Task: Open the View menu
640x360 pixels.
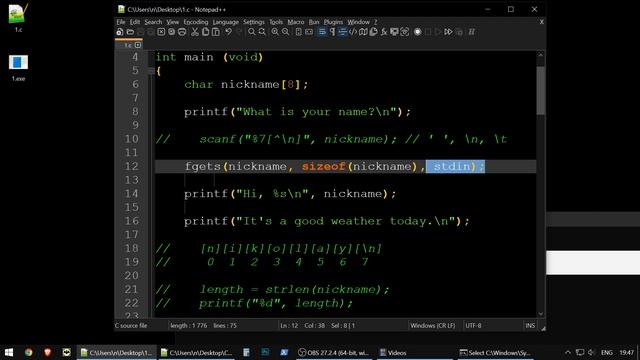Action: pyautogui.click(x=173, y=22)
